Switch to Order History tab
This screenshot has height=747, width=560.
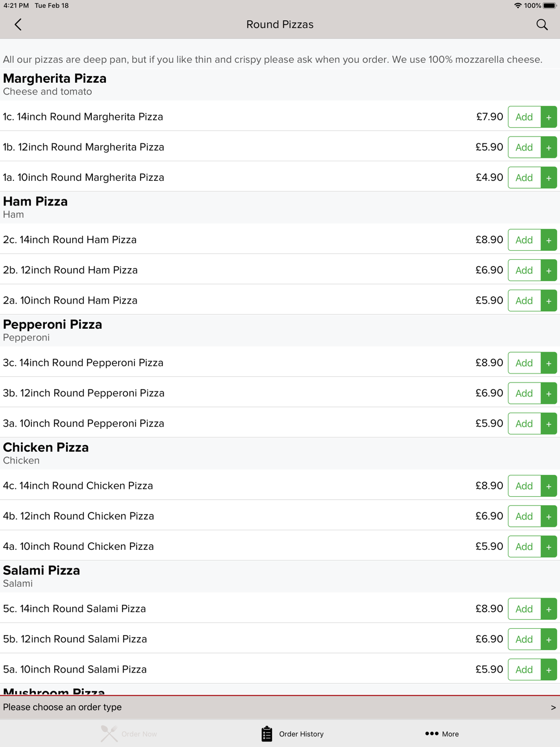tap(292, 734)
